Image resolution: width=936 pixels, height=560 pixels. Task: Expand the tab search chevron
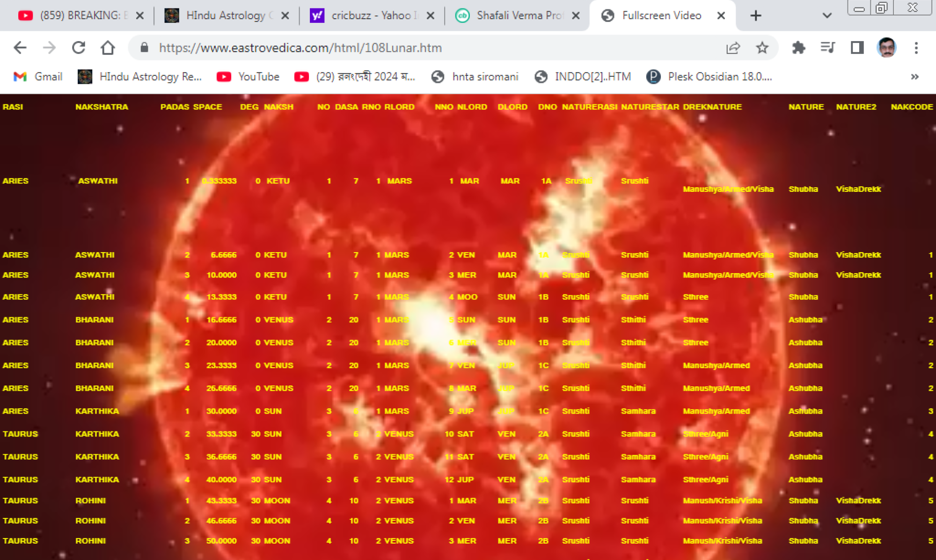[x=827, y=15]
